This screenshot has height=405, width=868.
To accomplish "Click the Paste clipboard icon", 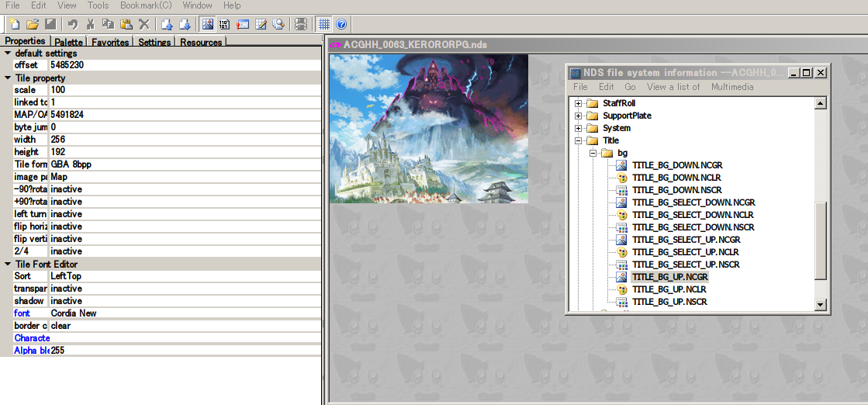I will [126, 24].
